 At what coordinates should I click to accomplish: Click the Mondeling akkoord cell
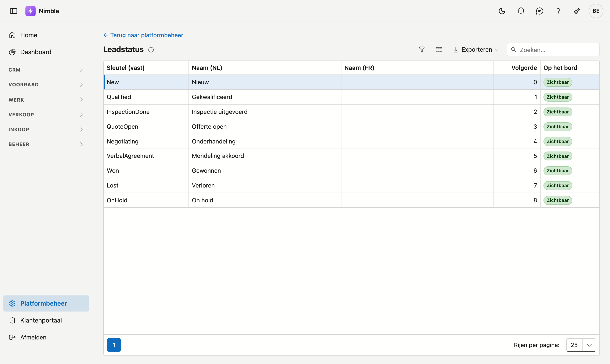point(265,156)
